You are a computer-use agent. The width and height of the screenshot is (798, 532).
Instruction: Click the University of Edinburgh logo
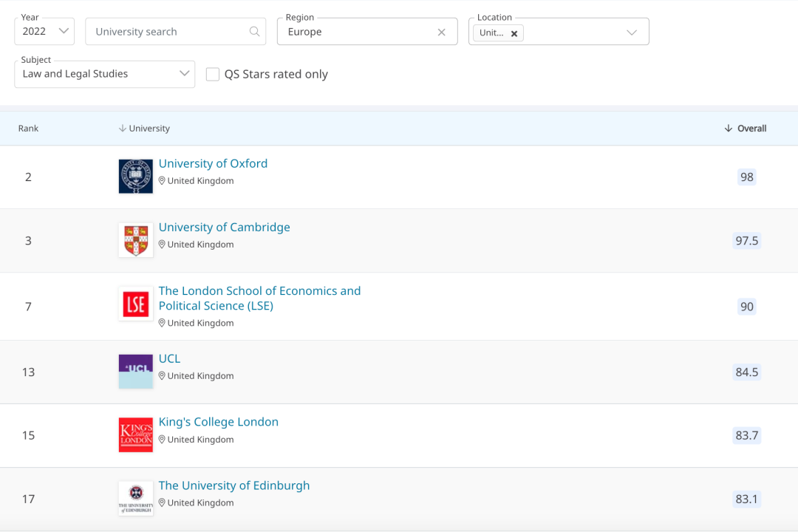click(x=135, y=498)
